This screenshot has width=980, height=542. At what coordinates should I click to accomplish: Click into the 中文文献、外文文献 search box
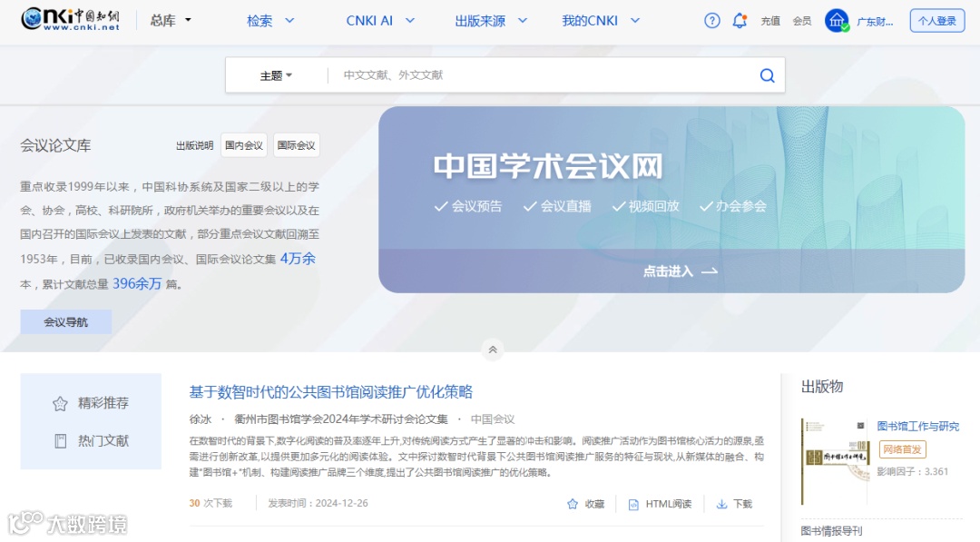541,75
